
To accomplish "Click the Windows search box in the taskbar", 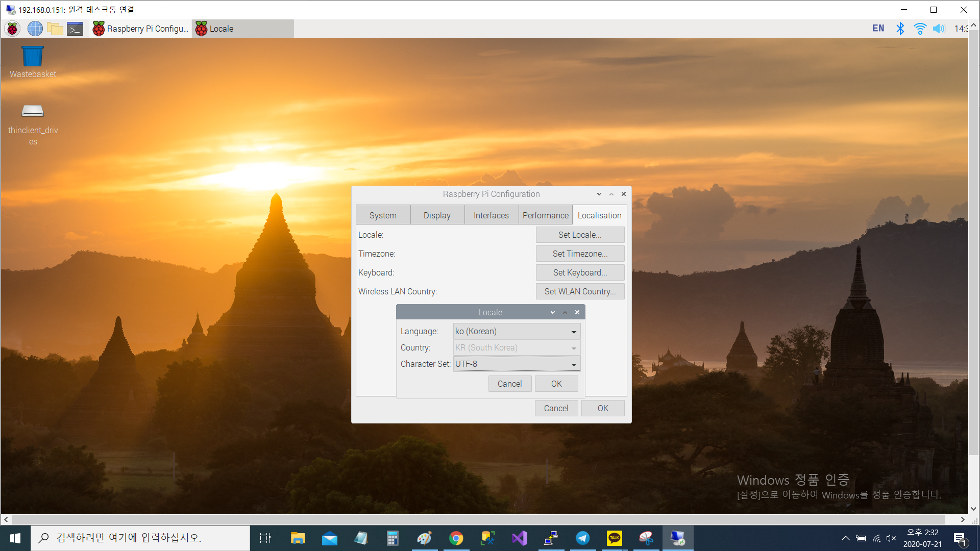I will coord(140,538).
